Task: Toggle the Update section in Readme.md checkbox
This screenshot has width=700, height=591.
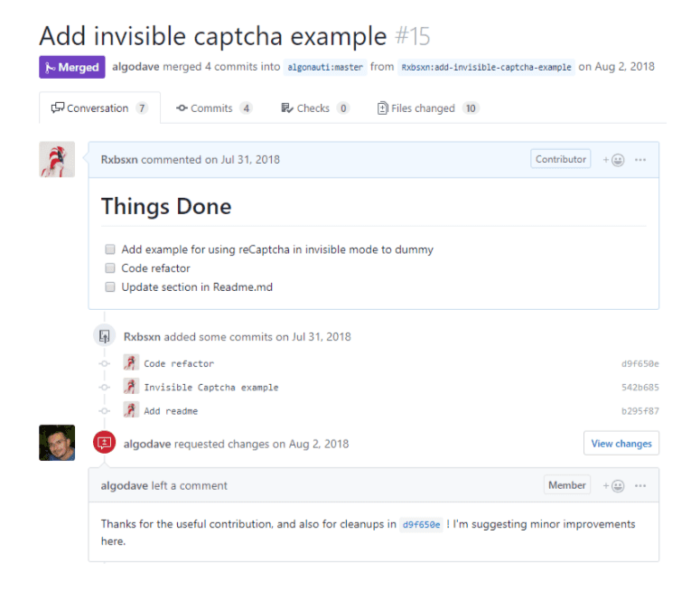Action: (110, 287)
